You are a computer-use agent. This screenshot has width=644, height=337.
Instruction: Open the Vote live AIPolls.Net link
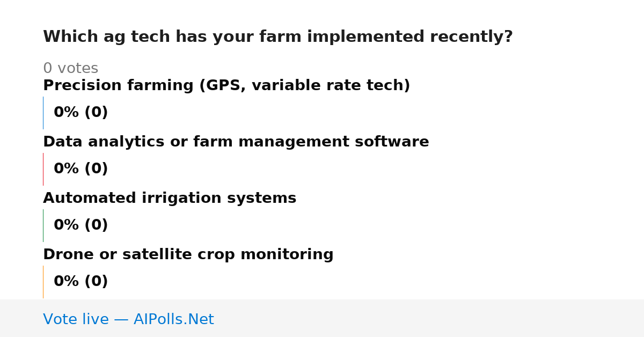[128, 320]
